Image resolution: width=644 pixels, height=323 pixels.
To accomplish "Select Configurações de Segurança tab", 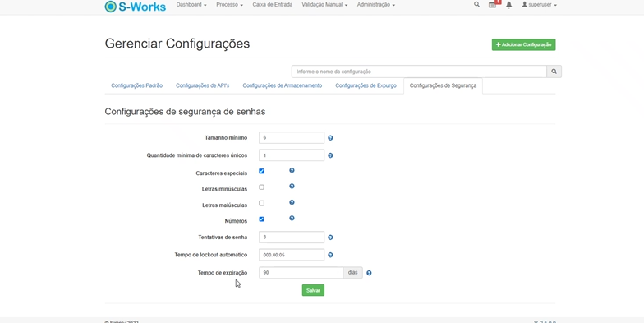I will [x=443, y=85].
